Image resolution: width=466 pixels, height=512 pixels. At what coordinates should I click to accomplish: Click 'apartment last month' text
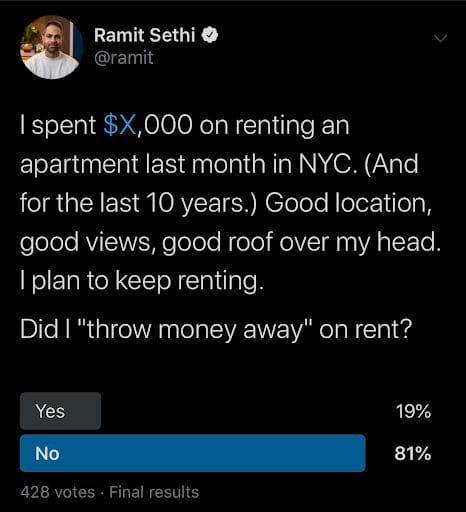coord(144,165)
